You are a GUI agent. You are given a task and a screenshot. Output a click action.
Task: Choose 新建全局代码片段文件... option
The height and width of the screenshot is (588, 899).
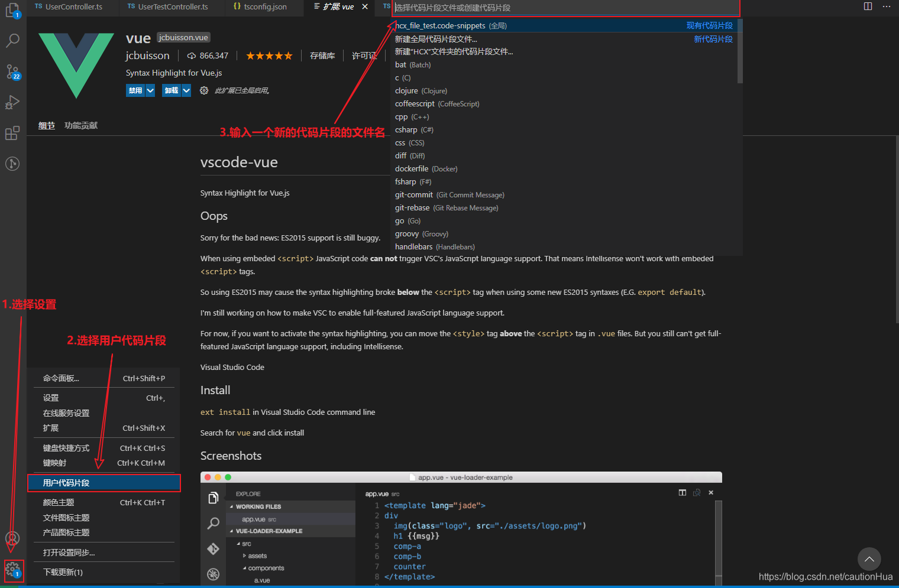564,39
